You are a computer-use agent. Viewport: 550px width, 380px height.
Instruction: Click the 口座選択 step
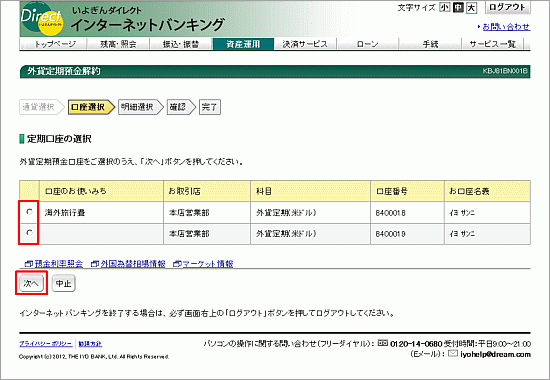91,107
